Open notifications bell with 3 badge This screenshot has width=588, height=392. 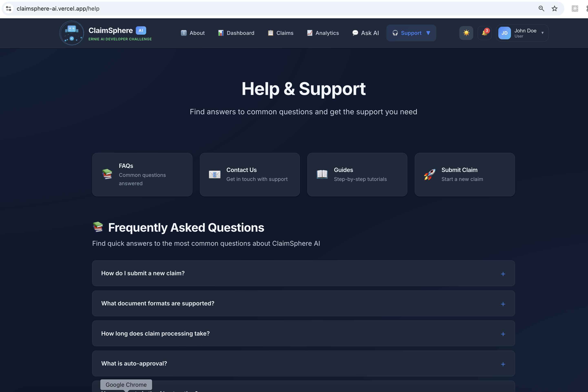click(x=484, y=33)
